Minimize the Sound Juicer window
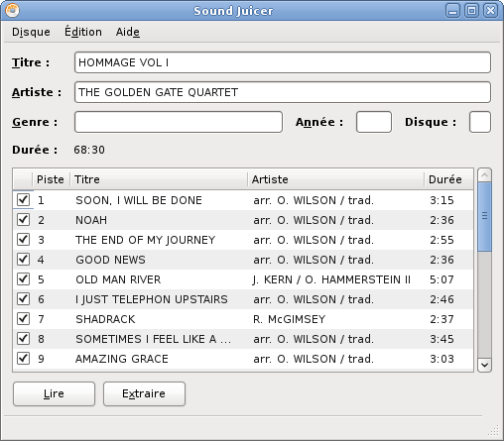 point(452,11)
